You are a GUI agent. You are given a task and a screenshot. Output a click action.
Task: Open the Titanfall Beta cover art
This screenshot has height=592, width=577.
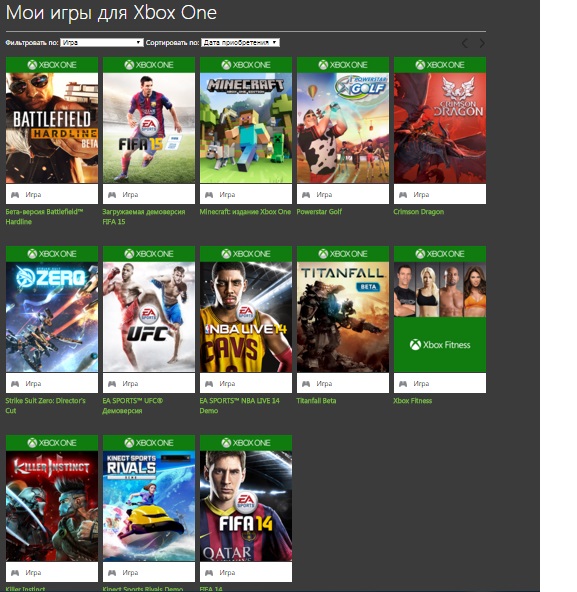click(343, 317)
